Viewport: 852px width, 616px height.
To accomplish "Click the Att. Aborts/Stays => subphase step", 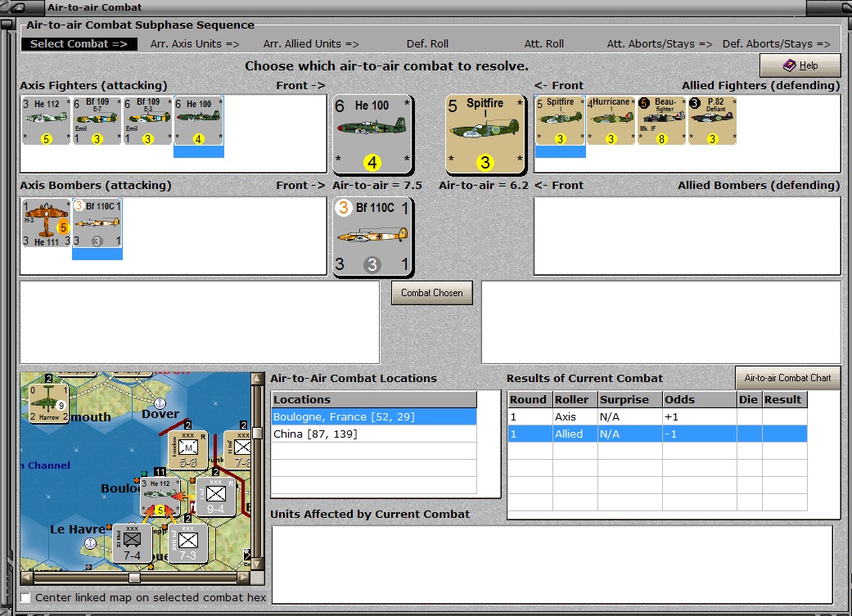I will [x=660, y=44].
